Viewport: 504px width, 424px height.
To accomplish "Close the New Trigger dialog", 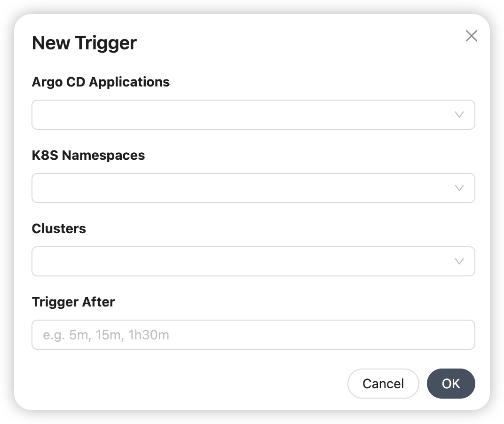I will coord(471,36).
